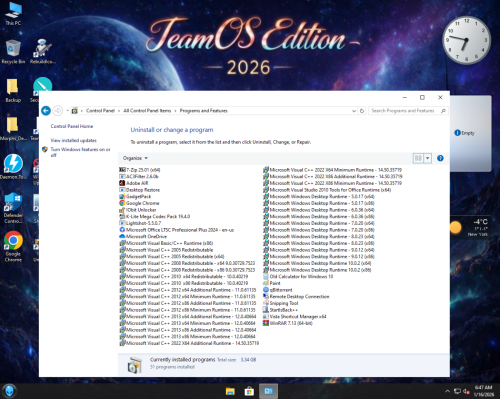Screen dimensions: 500x399
Task: Expand the address bar history dropdown
Action: (354, 111)
